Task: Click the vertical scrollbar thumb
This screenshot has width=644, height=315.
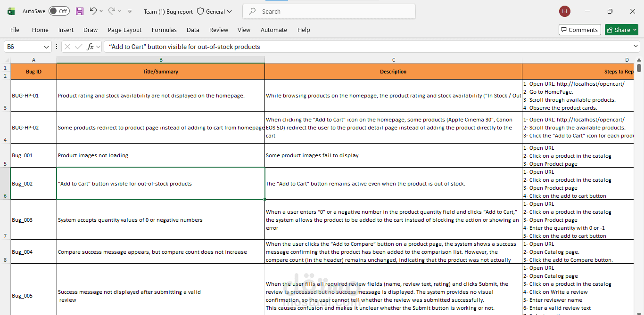Action: [x=639, y=68]
